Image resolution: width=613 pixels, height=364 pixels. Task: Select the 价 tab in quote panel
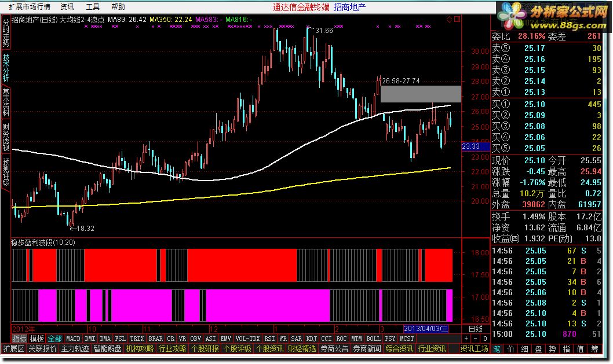(x=511, y=349)
